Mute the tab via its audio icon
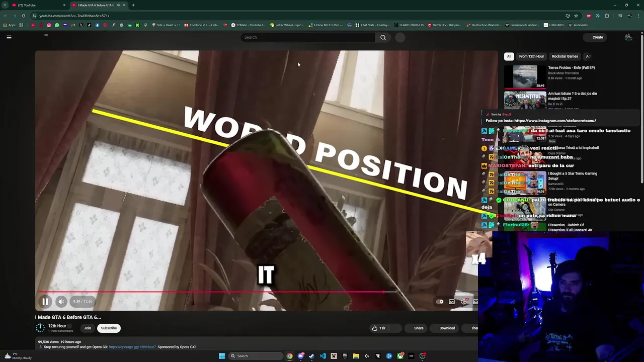This screenshot has width=644, height=362. (x=118, y=5)
